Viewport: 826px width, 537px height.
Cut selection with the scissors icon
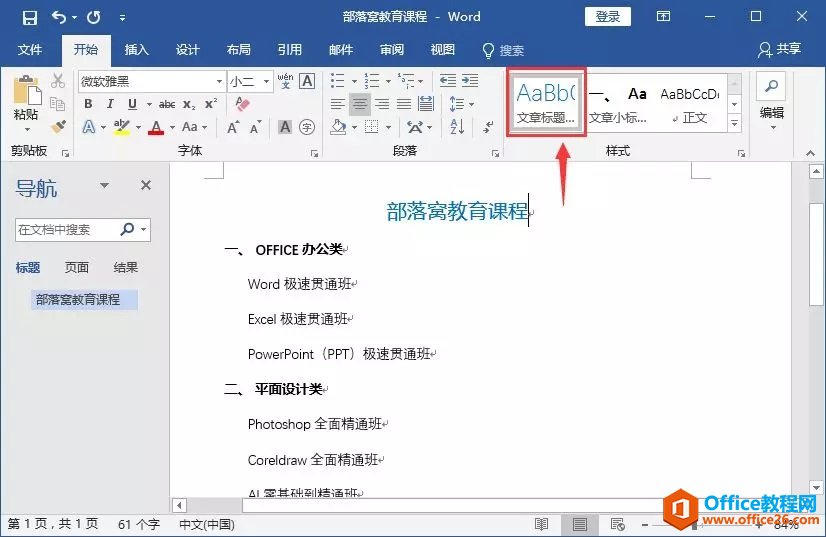[58, 81]
